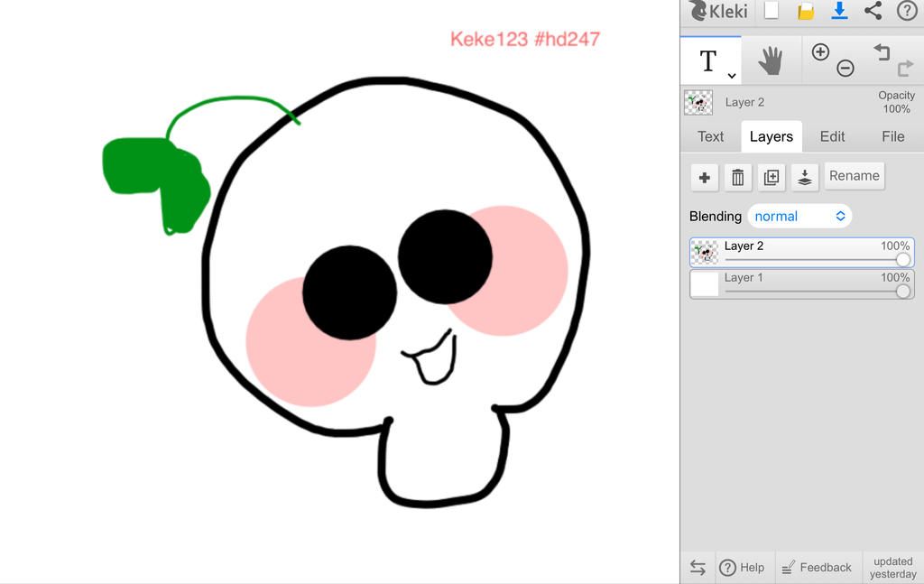Click the Rename button
Viewport: 924px width, 584px height.
coord(854,176)
